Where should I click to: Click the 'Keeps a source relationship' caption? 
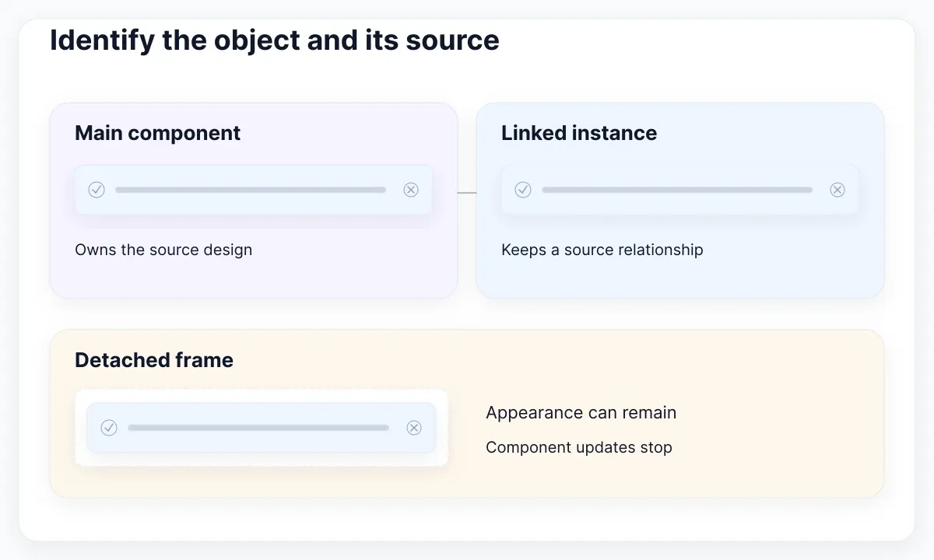(x=602, y=250)
